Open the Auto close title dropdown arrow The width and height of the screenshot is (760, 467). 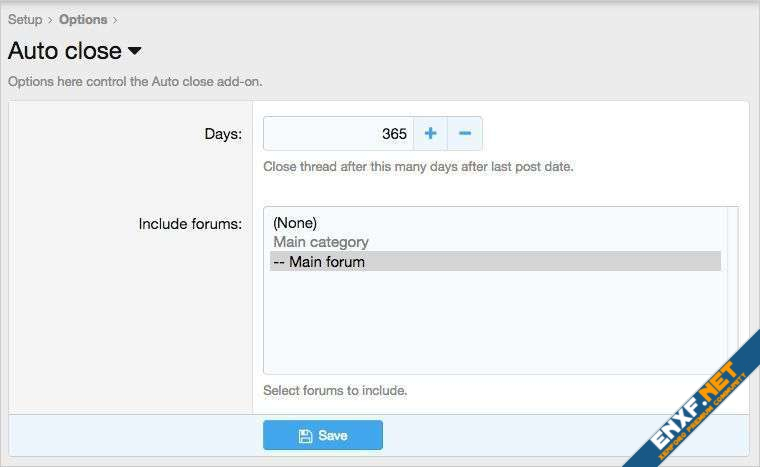135,51
